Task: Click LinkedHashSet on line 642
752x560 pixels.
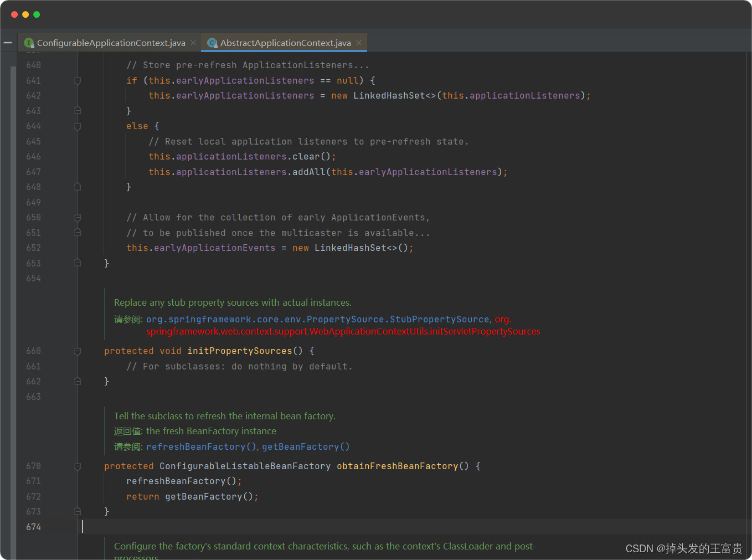Action: pyautogui.click(x=389, y=96)
